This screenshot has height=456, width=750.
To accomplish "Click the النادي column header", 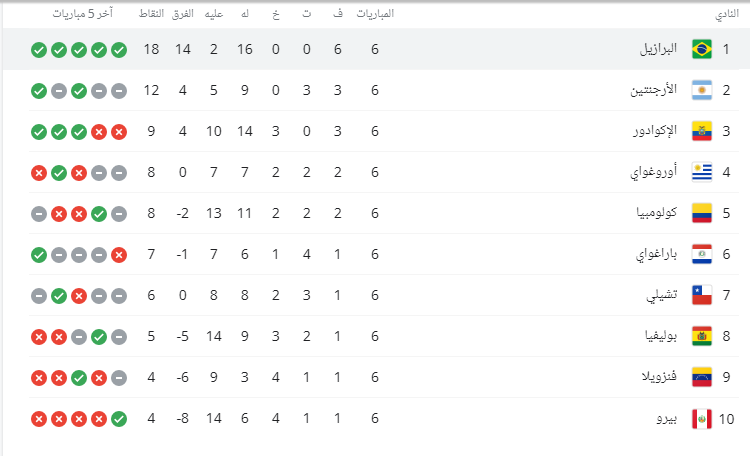I will click(727, 14).
